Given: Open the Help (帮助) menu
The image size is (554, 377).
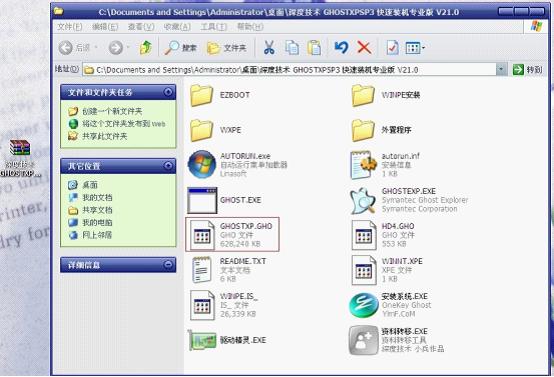Looking at the screenshot, I should point(250,27).
